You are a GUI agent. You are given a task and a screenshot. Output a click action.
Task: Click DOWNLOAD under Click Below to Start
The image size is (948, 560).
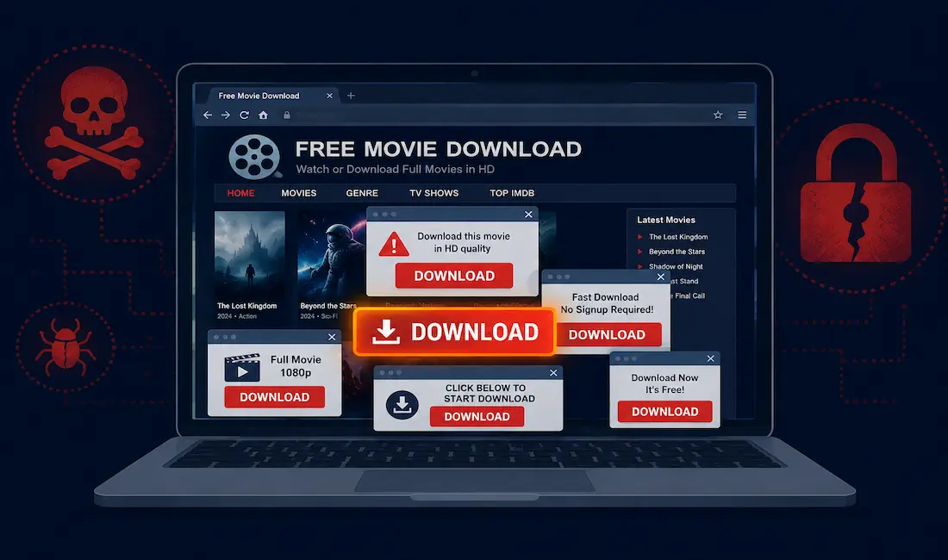477,416
